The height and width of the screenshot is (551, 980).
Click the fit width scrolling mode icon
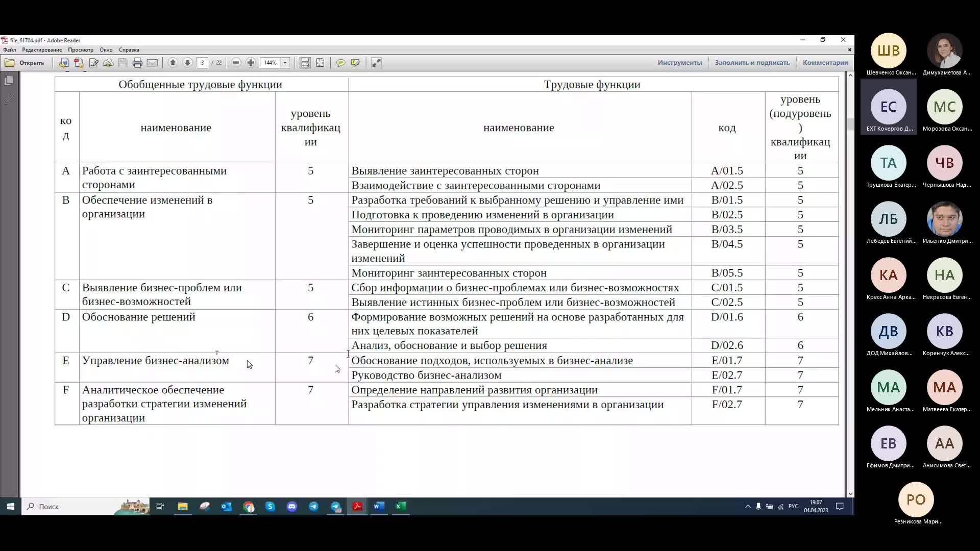coord(305,63)
